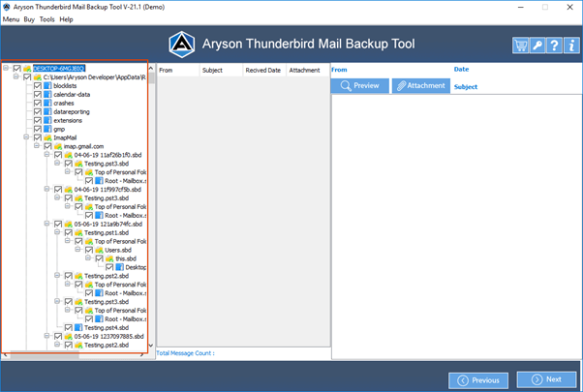Sort by the Recived Date column header
This screenshot has height=392, width=583.
(264, 71)
